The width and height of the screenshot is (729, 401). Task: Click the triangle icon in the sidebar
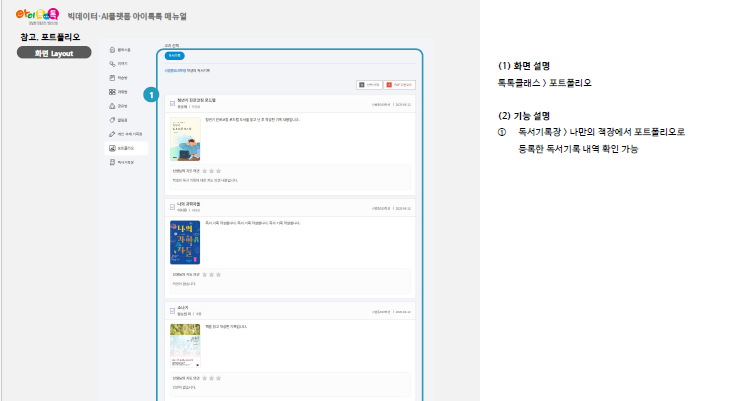click(x=111, y=105)
